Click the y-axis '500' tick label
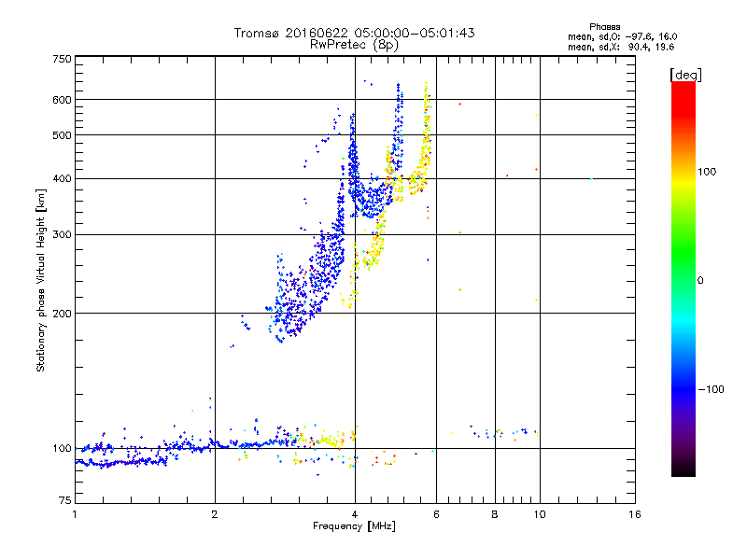 (x=62, y=135)
